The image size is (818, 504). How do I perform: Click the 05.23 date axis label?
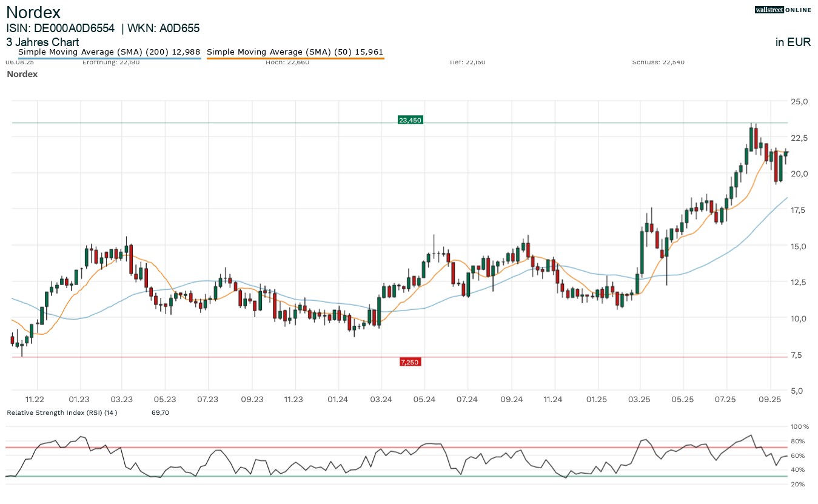tap(165, 400)
